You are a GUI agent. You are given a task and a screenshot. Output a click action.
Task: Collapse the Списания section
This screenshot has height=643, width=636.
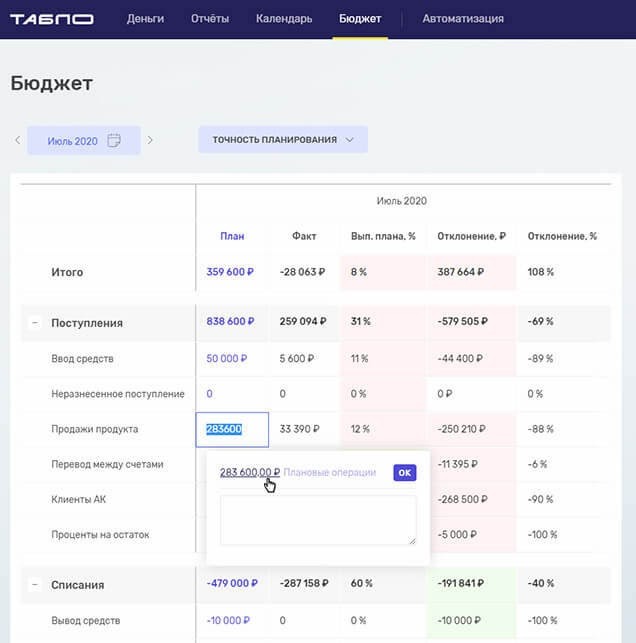point(34,585)
